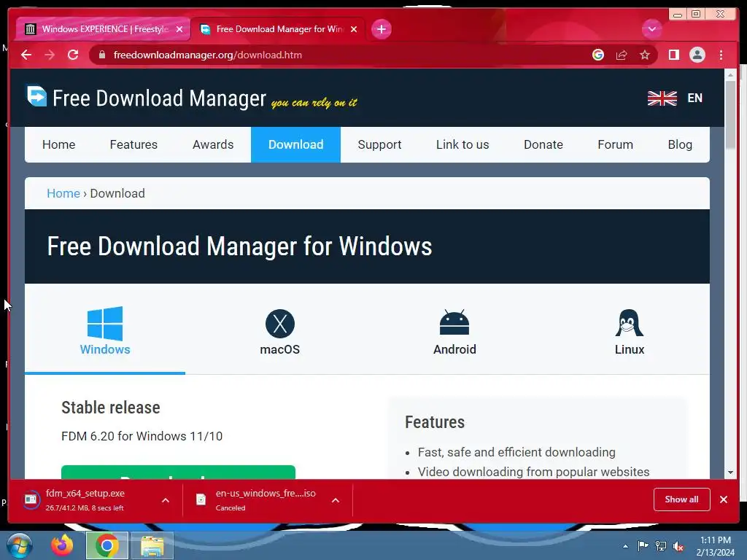Click the green Download button
747x560 pixels.
tap(178, 472)
